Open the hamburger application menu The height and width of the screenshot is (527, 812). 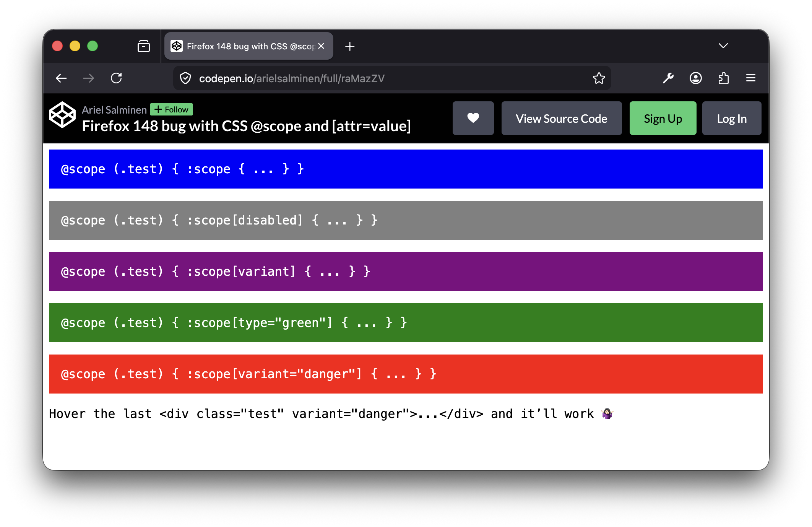point(750,78)
